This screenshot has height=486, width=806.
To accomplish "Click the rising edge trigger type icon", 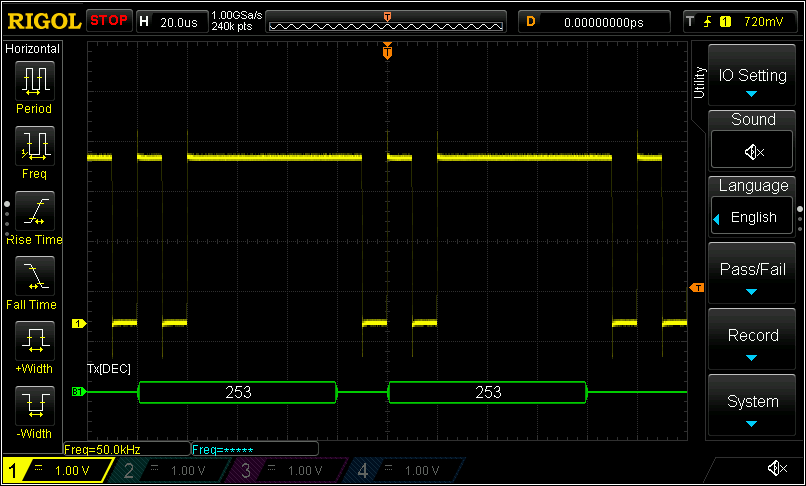I will [x=708, y=22].
